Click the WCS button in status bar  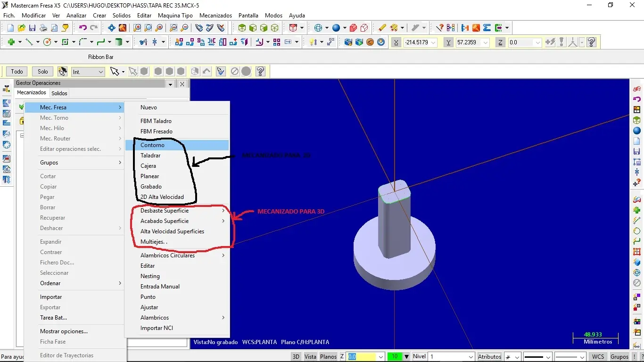click(598, 357)
